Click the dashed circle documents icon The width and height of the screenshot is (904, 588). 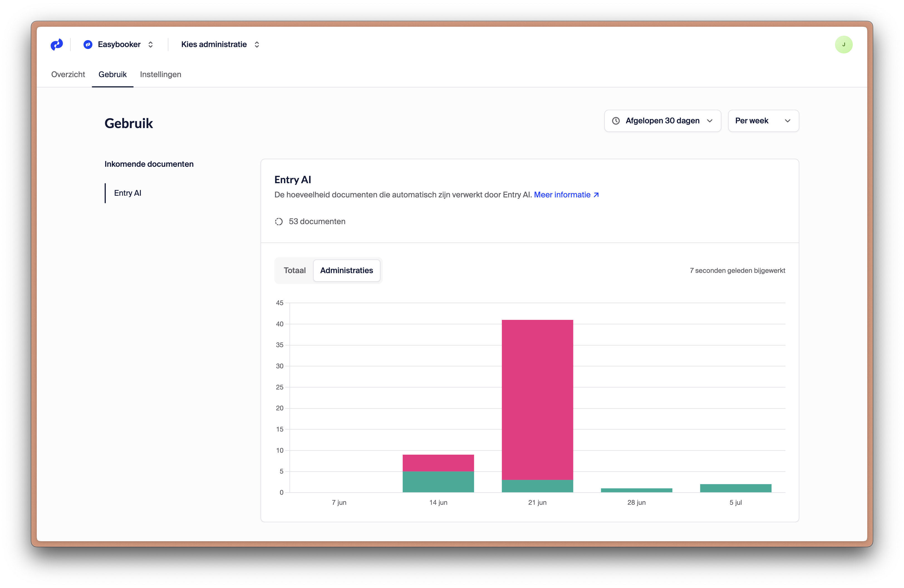[x=279, y=221]
